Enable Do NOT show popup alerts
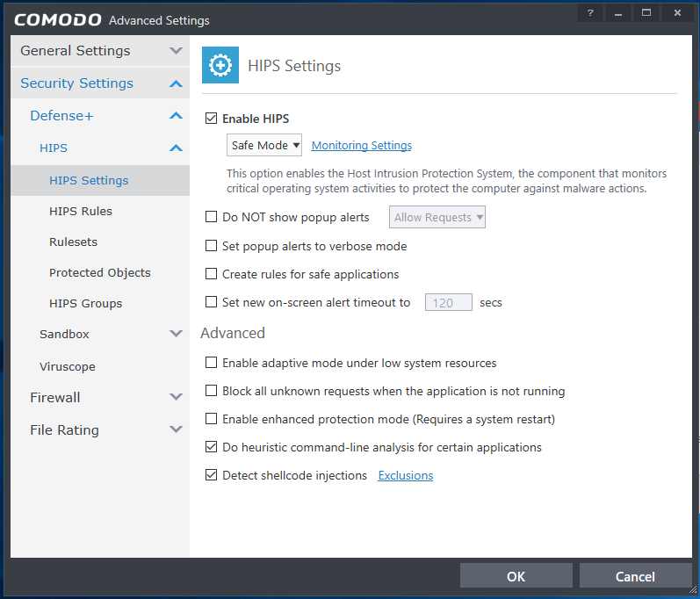 [x=211, y=217]
